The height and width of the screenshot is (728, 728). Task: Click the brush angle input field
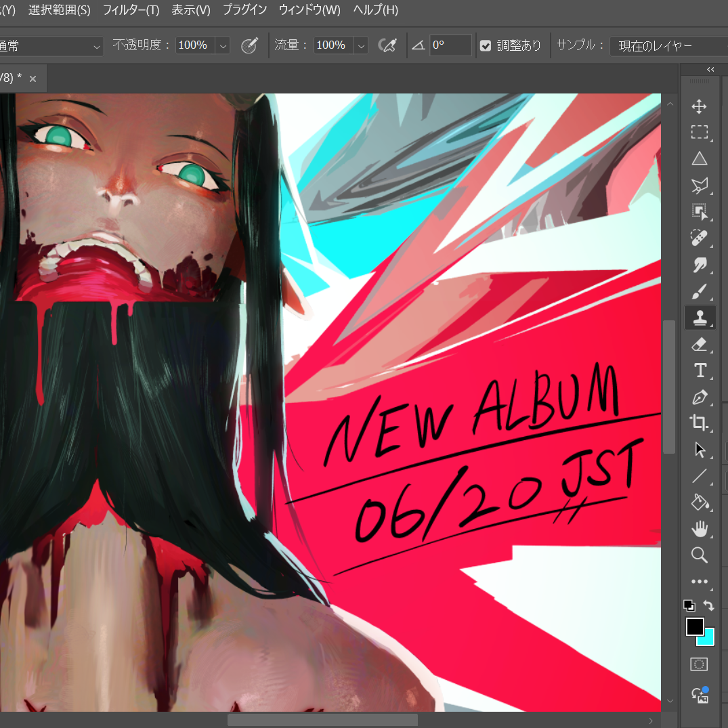click(x=450, y=45)
